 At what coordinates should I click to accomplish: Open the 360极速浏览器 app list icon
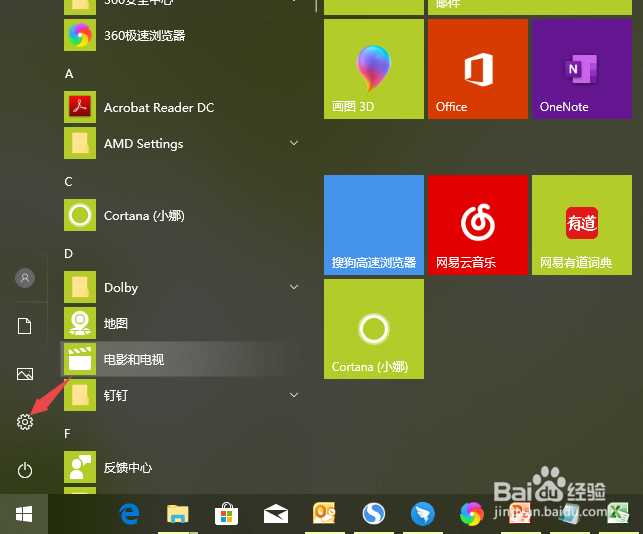(x=80, y=35)
